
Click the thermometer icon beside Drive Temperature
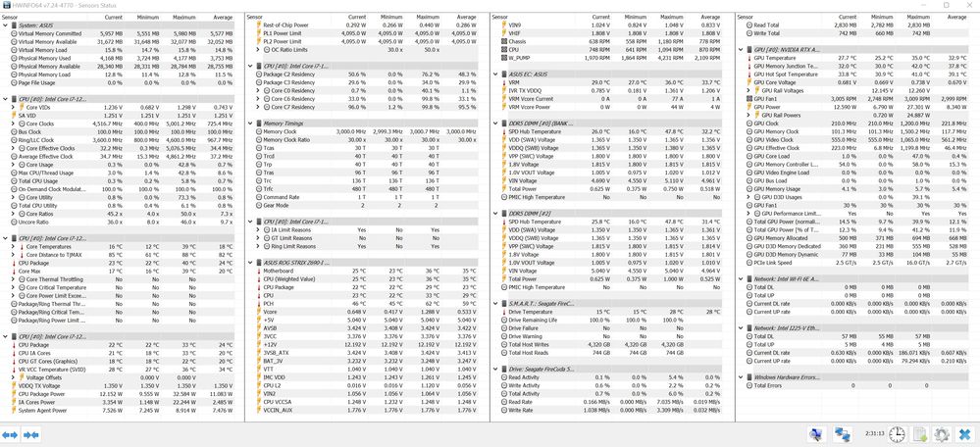point(504,312)
